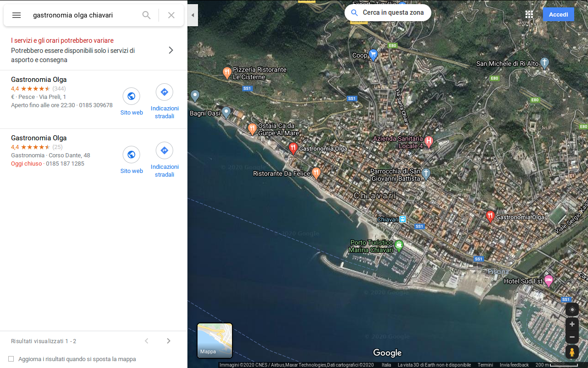Go to the previous results page arrow
This screenshot has width=588, height=368.
click(147, 341)
